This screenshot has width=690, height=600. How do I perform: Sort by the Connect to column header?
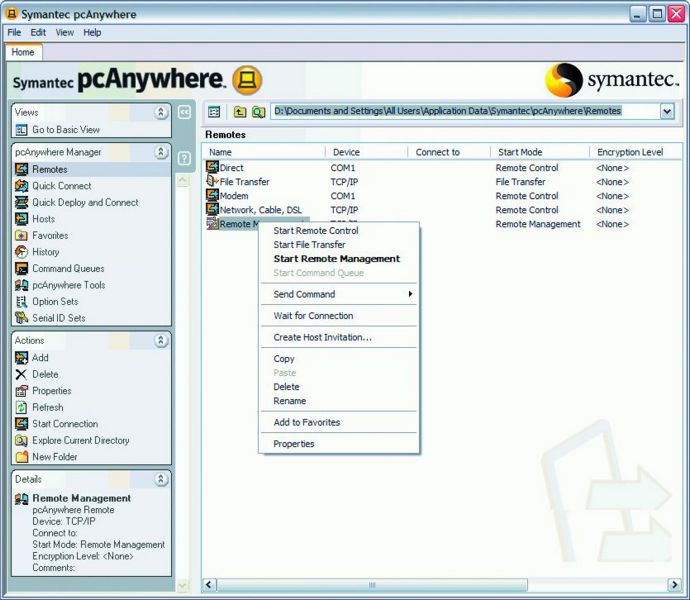[448, 152]
